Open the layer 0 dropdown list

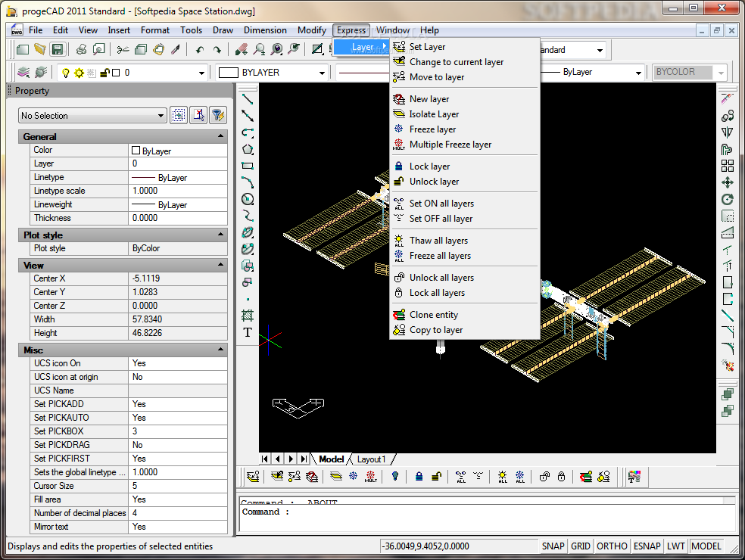[x=202, y=73]
